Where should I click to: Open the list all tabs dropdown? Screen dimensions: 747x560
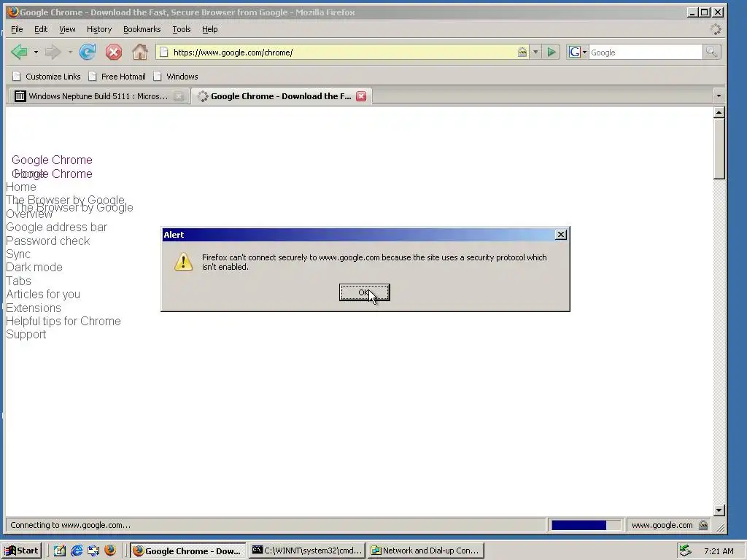point(719,96)
